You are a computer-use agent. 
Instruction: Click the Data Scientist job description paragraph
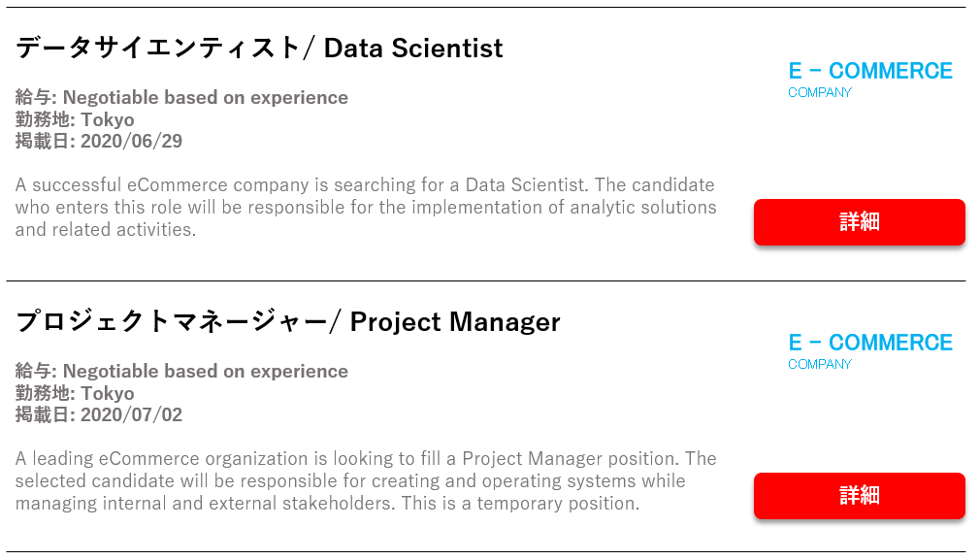click(366, 207)
